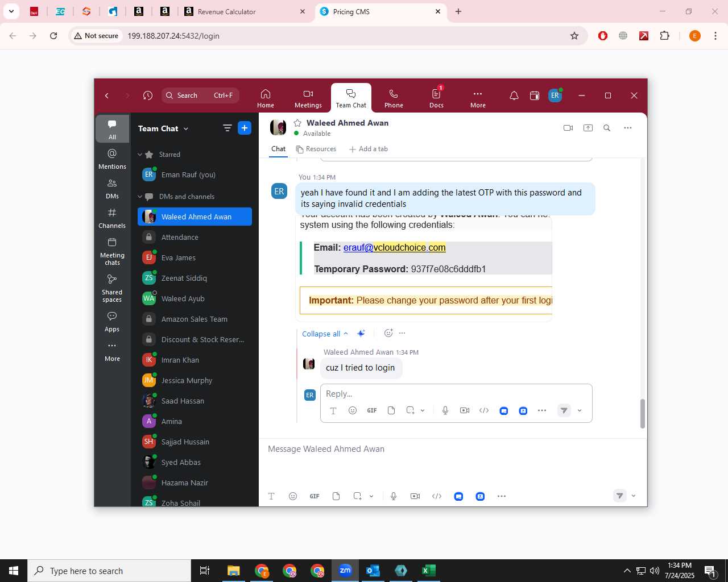728x582 pixels.
Task: Open the Jessica Murphy chat
Action: (195, 380)
